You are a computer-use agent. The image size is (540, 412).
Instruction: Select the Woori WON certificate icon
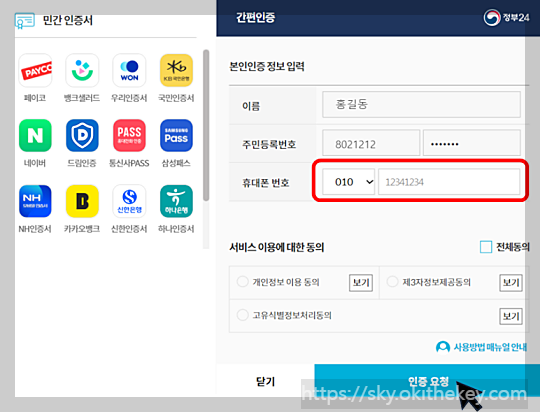129,70
